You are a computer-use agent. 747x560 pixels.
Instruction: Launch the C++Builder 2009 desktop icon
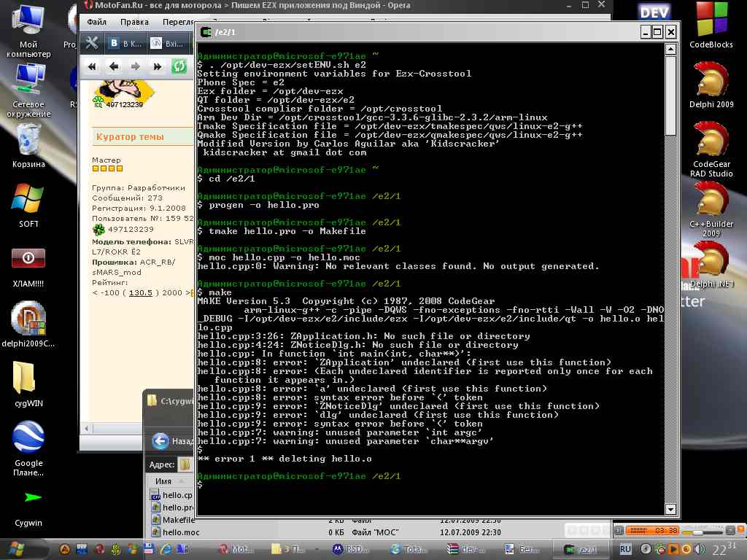tap(711, 209)
